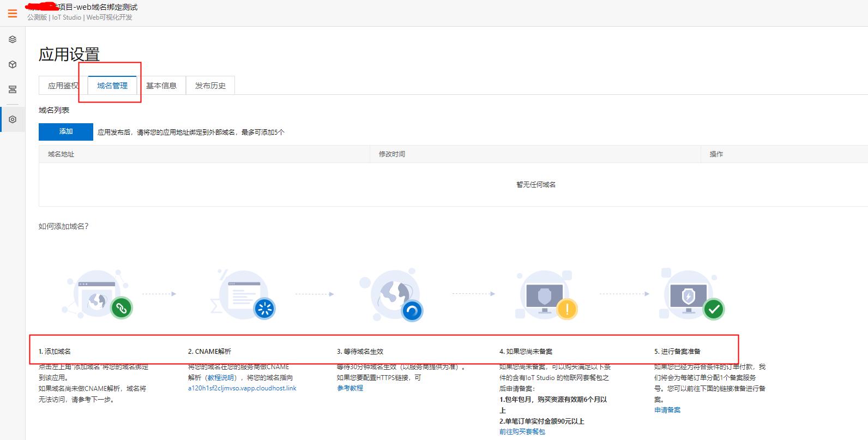Open the hexagon settings icon in sidebar
Viewport: 868px width, 440px height.
click(x=13, y=119)
